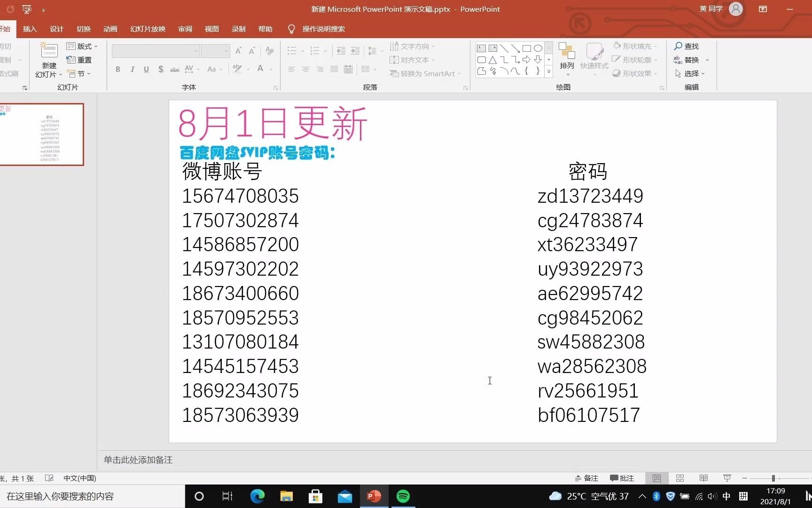Select the rectangle shape in shapes gallery
The width and height of the screenshot is (812, 508).
[527, 48]
